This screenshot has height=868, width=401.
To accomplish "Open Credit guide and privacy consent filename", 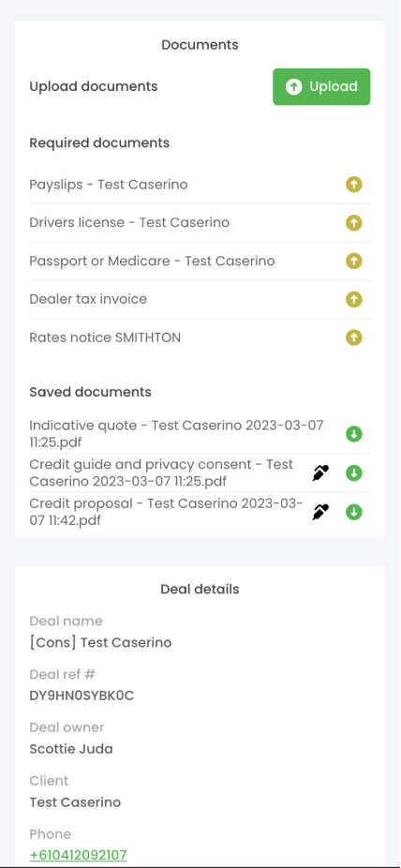I will tap(161, 472).
